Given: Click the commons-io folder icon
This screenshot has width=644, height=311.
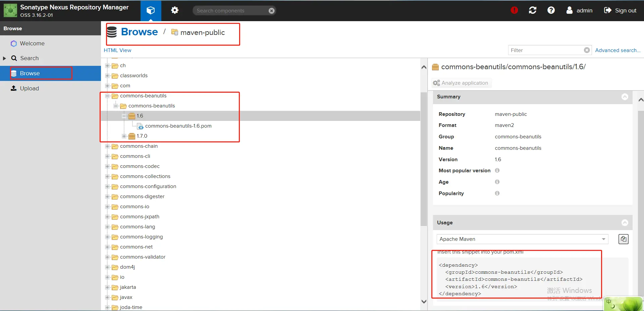Looking at the screenshot, I should [115, 207].
